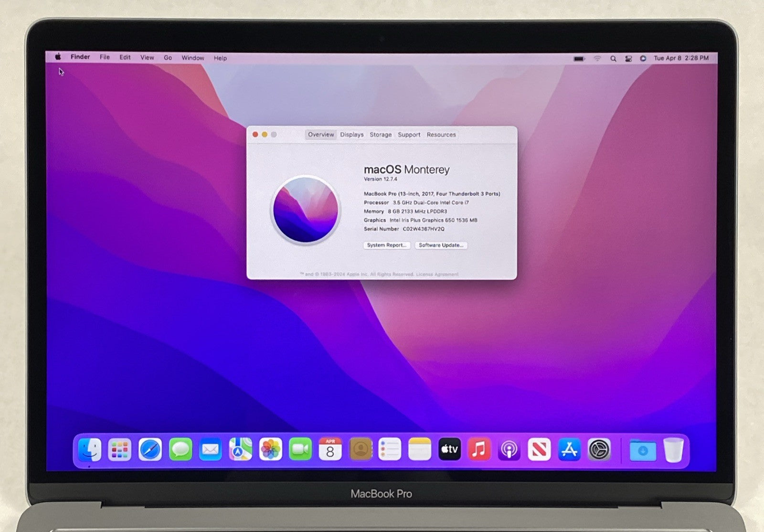Open the Help menu

[220, 58]
